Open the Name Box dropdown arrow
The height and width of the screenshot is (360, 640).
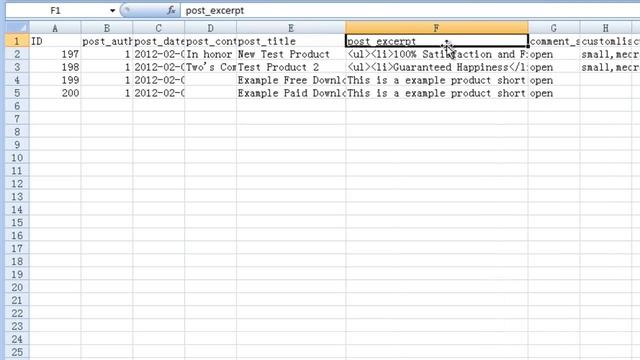(112, 11)
